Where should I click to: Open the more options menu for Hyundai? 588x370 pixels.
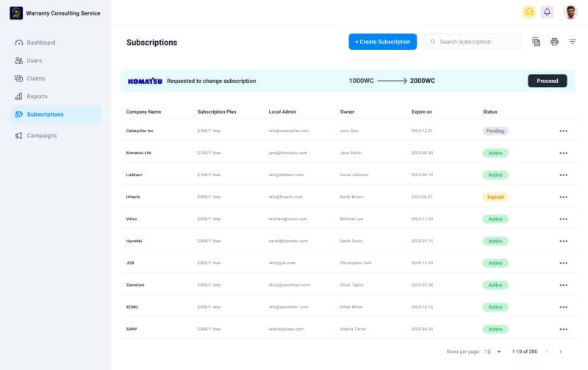[563, 242]
